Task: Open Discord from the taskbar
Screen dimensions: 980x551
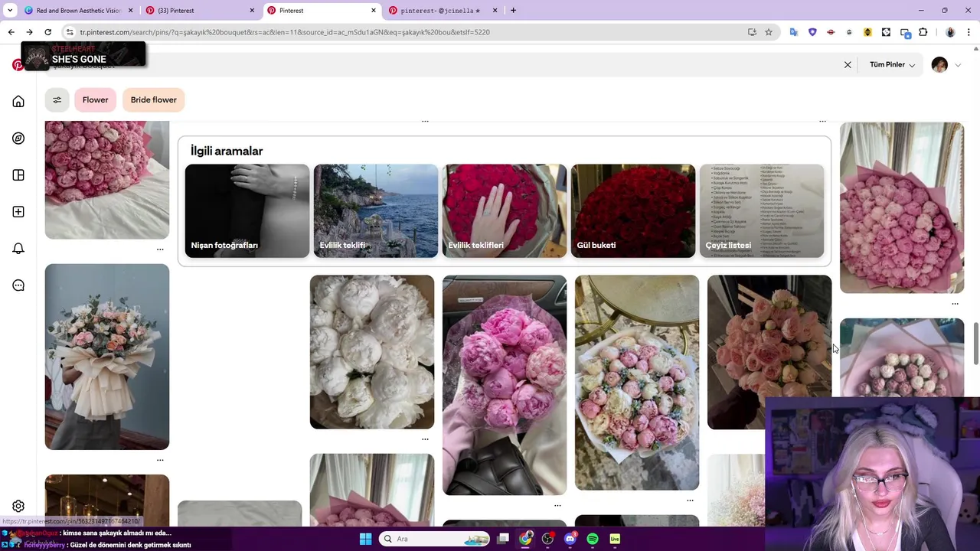Action: tap(570, 539)
